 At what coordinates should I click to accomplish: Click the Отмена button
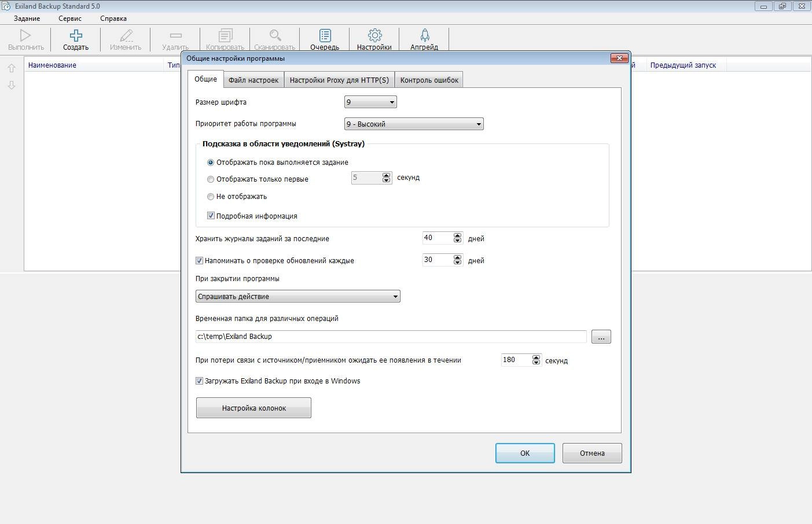tap(592, 453)
